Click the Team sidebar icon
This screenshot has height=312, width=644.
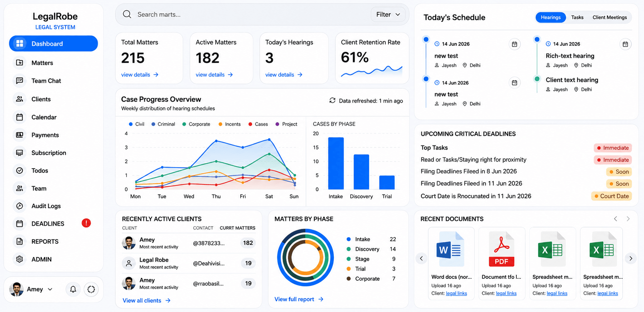tap(20, 188)
